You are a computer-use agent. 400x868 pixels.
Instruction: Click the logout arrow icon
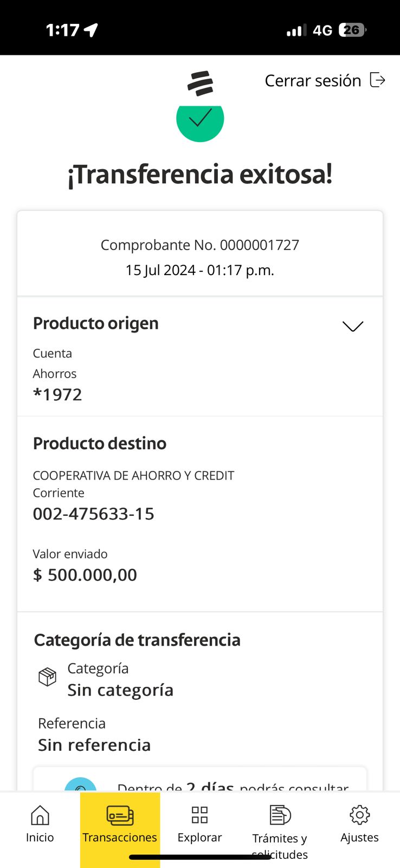[x=377, y=80]
